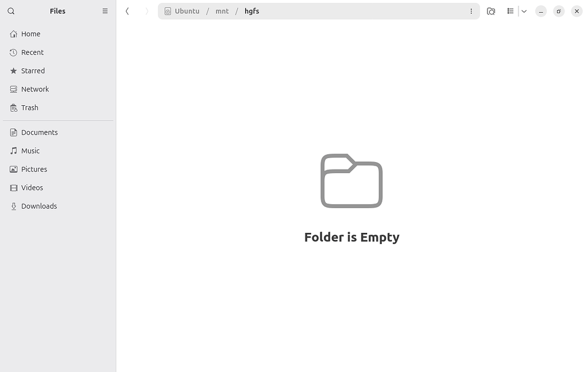Screen dimensions: 588x372
Task: Select the Ubuntu path segment
Action: click(182, 11)
